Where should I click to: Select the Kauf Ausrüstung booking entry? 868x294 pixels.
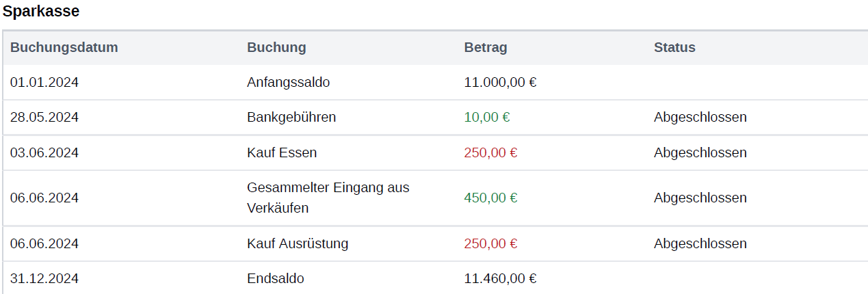[x=298, y=244]
